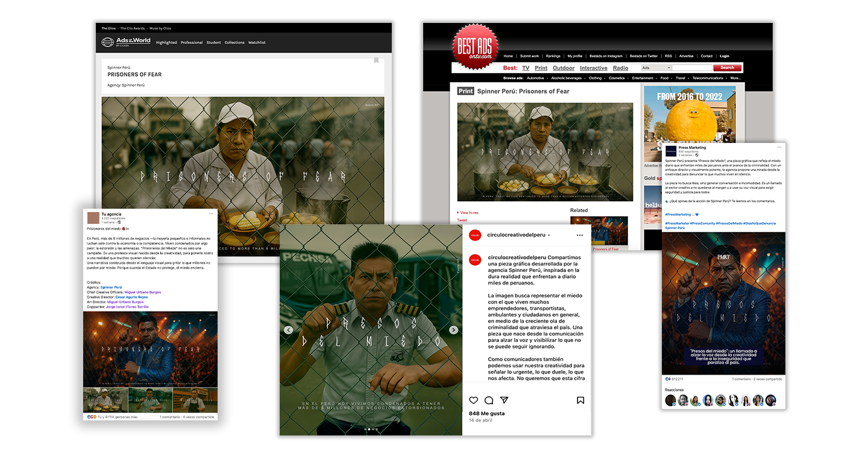Browse ads by Food category
The height and width of the screenshot is (456, 868).
(x=664, y=78)
